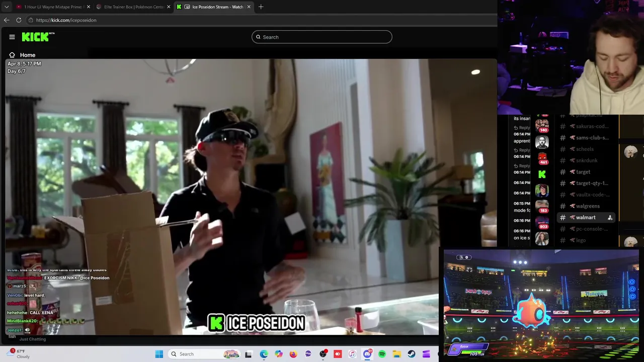Open the long-haired woman avatar server icon
The width and height of the screenshot is (644, 362).
click(x=542, y=239)
